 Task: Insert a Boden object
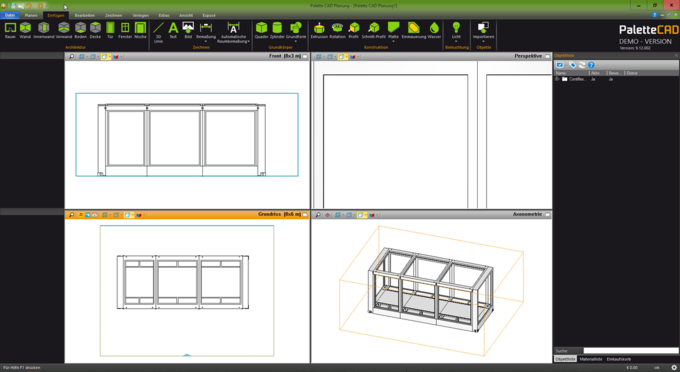[x=80, y=30]
